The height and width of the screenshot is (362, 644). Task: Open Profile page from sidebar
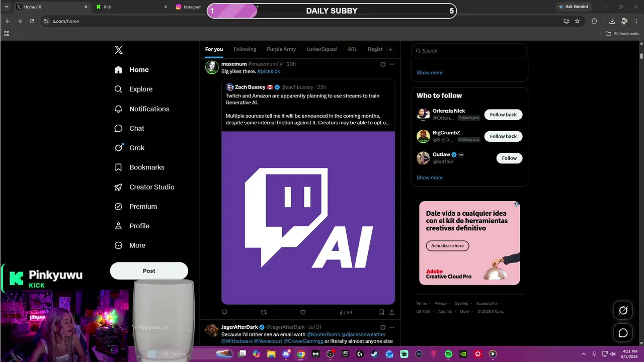point(132,226)
